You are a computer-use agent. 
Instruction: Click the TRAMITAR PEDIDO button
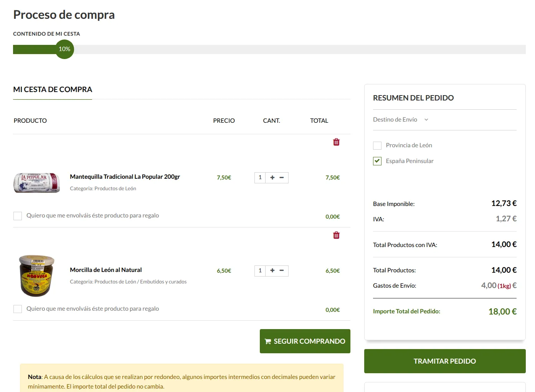click(445, 361)
